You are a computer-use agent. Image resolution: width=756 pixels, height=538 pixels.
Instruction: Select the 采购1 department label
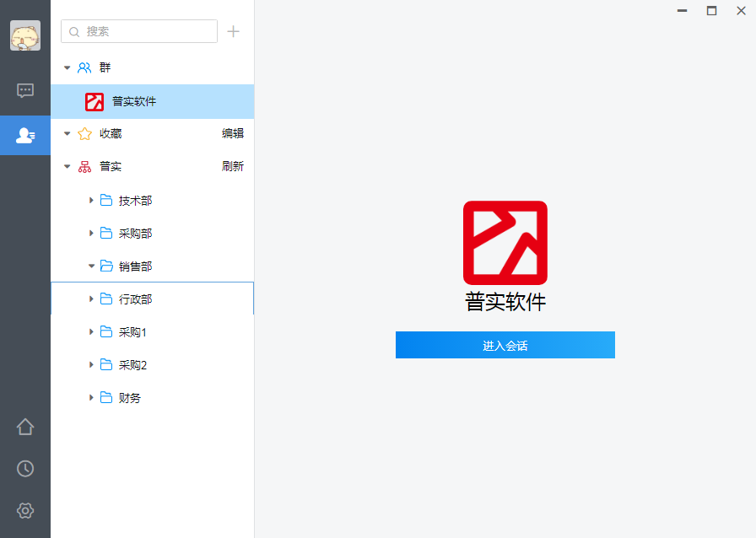point(132,332)
